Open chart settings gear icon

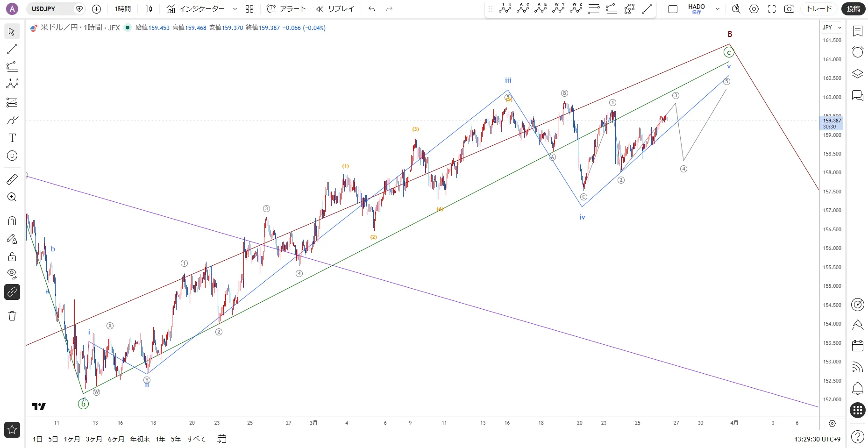(754, 9)
